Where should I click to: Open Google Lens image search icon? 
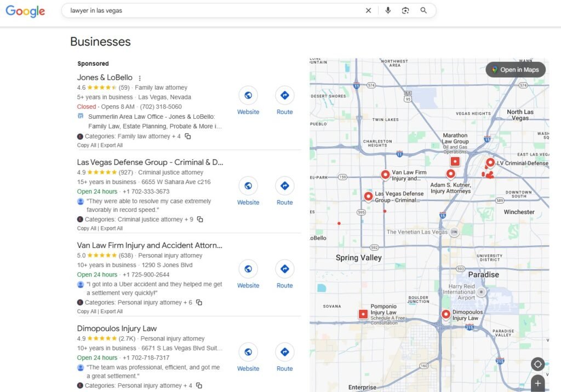pyautogui.click(x=405, y=10)
